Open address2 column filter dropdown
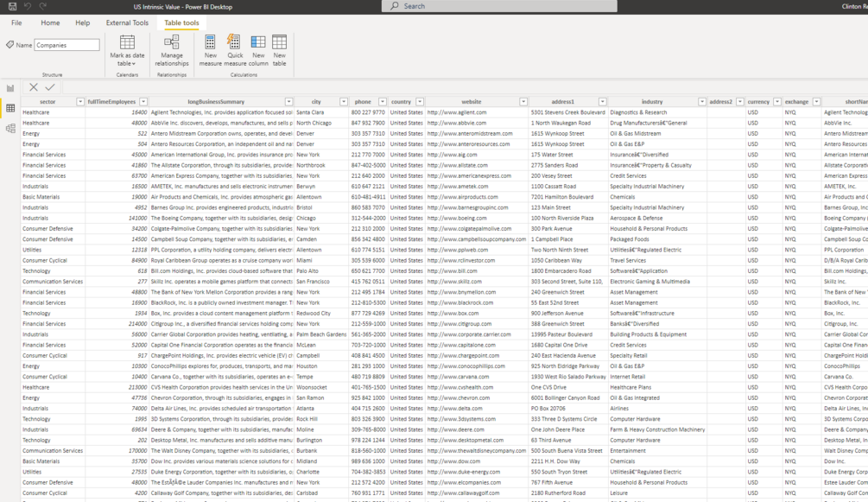 pyautogui.click(x=739, y=101)
